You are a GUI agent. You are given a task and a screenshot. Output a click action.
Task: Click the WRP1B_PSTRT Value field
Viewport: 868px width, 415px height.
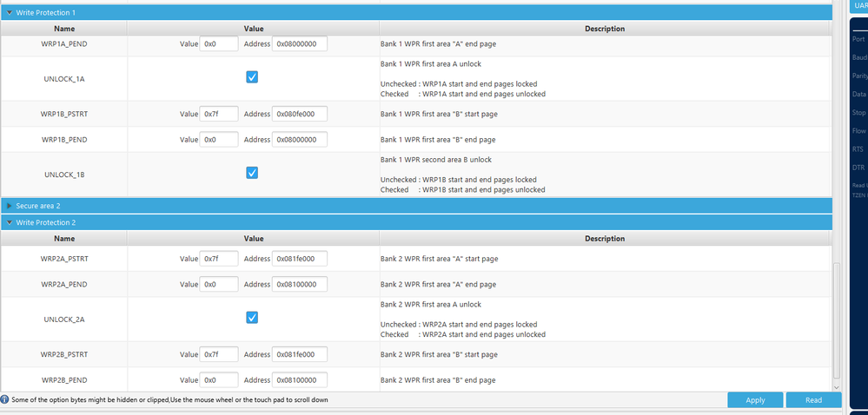(x=219, y=114)
